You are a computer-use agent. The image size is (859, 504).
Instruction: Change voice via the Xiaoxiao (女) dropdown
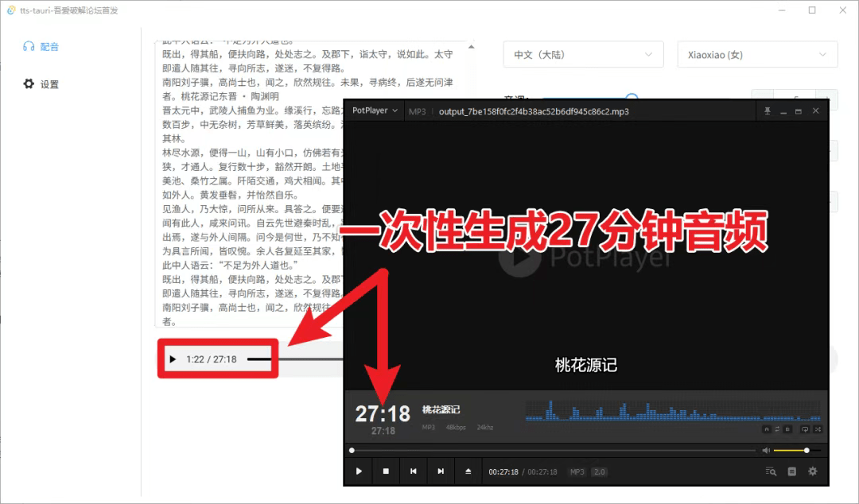click(x=756, y=54)
